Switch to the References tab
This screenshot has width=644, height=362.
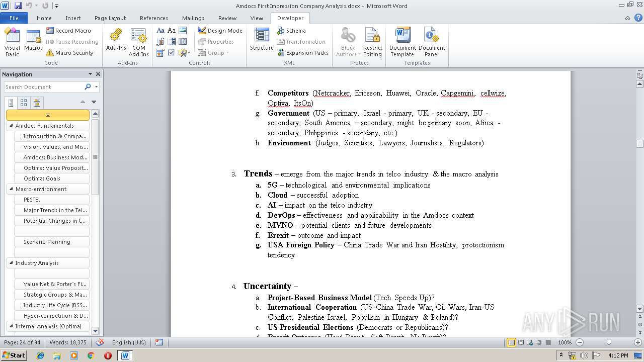click(x=154, y=18)
